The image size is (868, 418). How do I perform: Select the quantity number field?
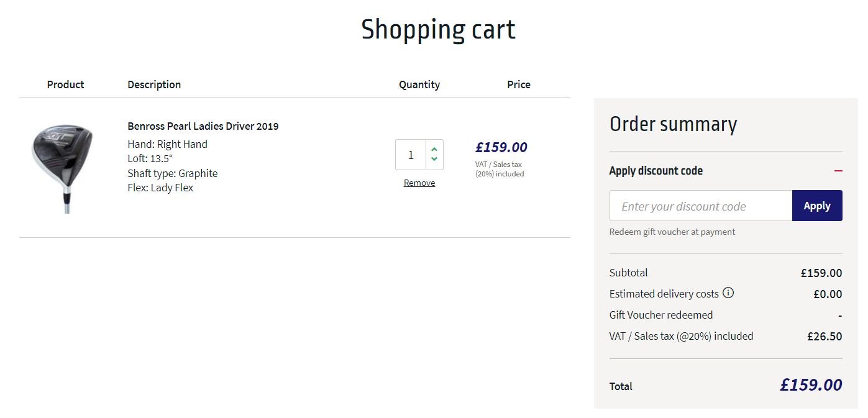click(411, 155)
